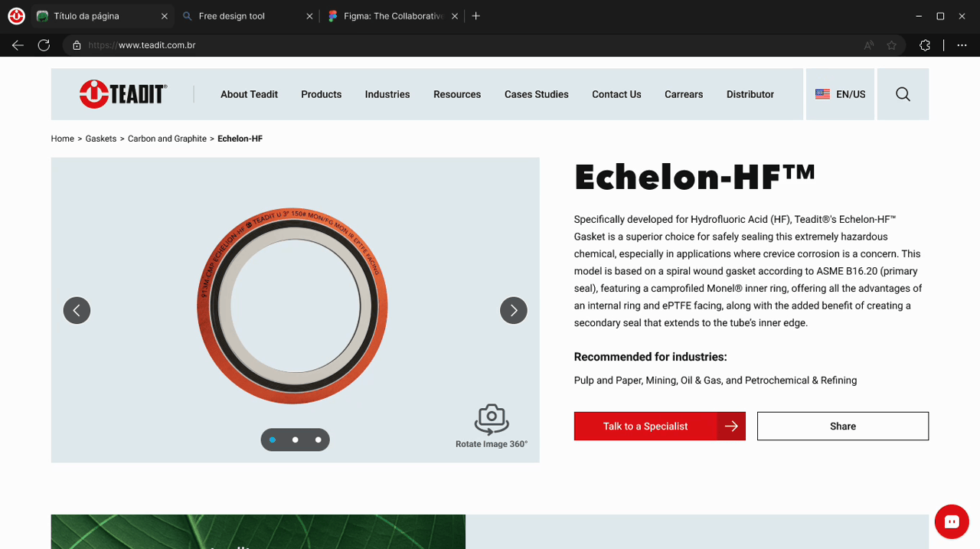Open the Distributor nav item
This screenshot has width=980, height=549.
[x=750, y=94]
